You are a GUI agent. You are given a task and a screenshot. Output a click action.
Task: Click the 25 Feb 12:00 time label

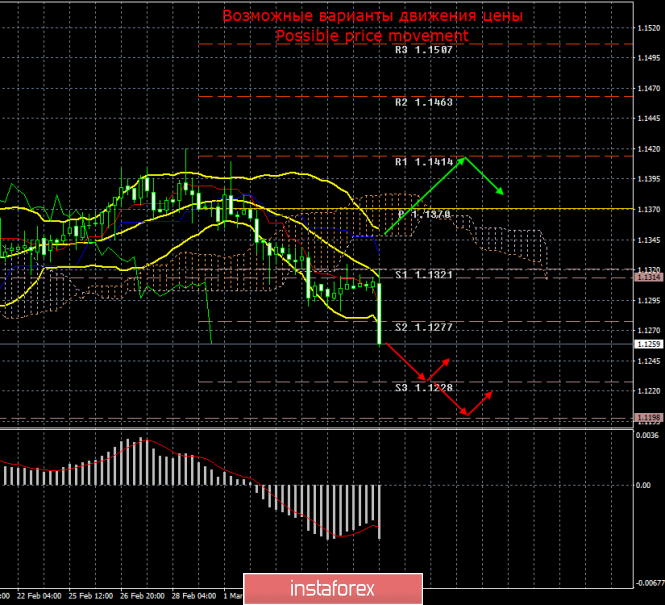coord(91,596)
